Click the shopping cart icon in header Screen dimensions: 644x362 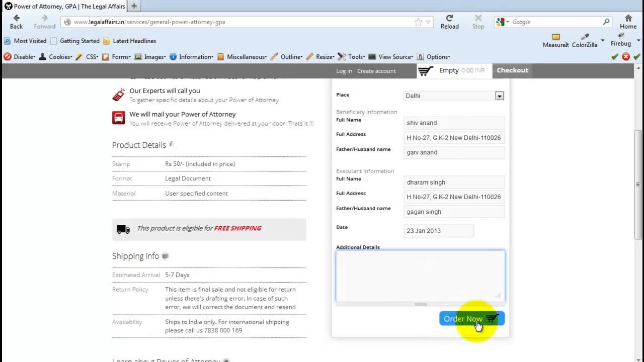pos(426,71)
